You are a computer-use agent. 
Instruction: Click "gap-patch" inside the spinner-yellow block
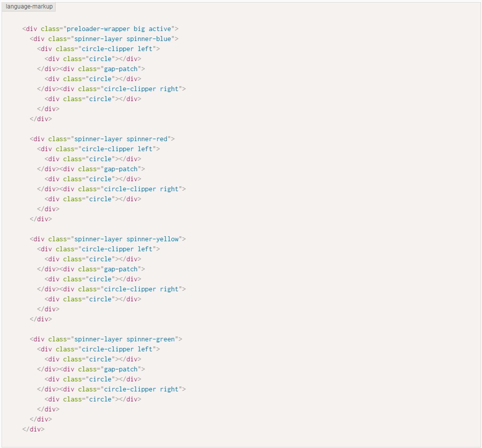(121, 269)
